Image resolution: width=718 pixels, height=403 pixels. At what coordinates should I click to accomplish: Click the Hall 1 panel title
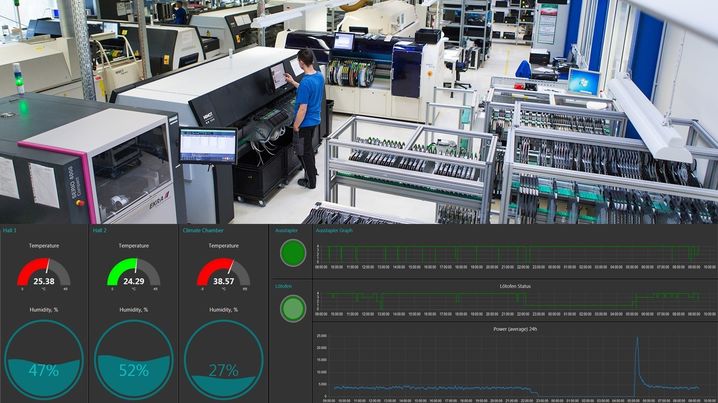(x=9, y=230)
